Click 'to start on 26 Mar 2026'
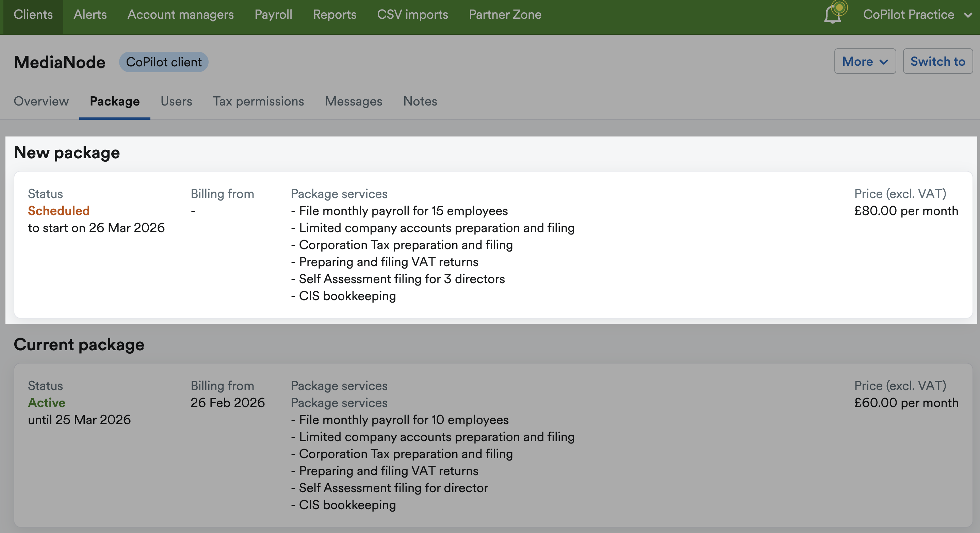Screen dimensions: 980x533 click(x=96, y=228)
